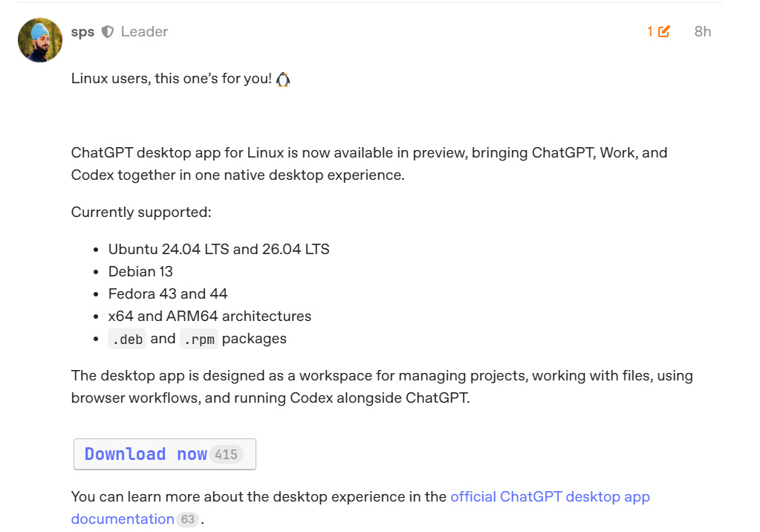Click the Currently supported heading text
This screenshot has height=532, width=760.
point(141,213)
